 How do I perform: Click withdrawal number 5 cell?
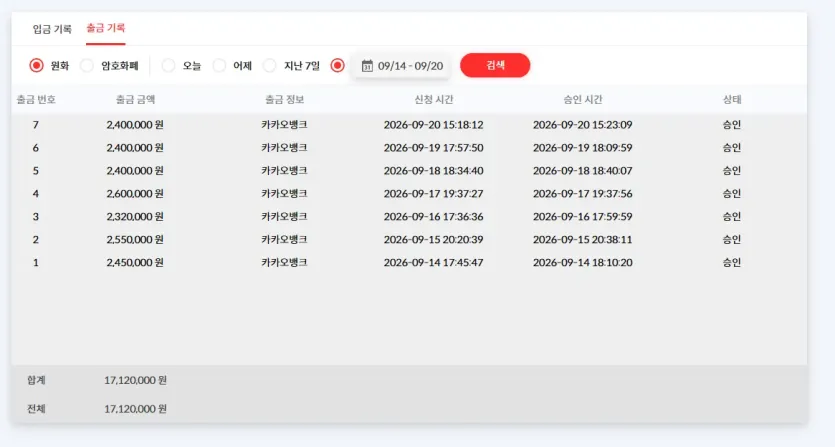[36, 170]
